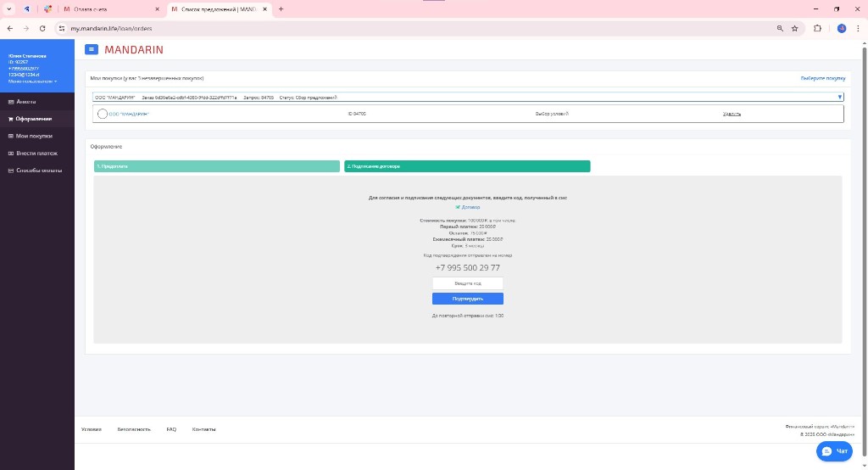868x470 pixels.
Task: Click the Мои покупки sidebar icon
Action: coord(11,136)
